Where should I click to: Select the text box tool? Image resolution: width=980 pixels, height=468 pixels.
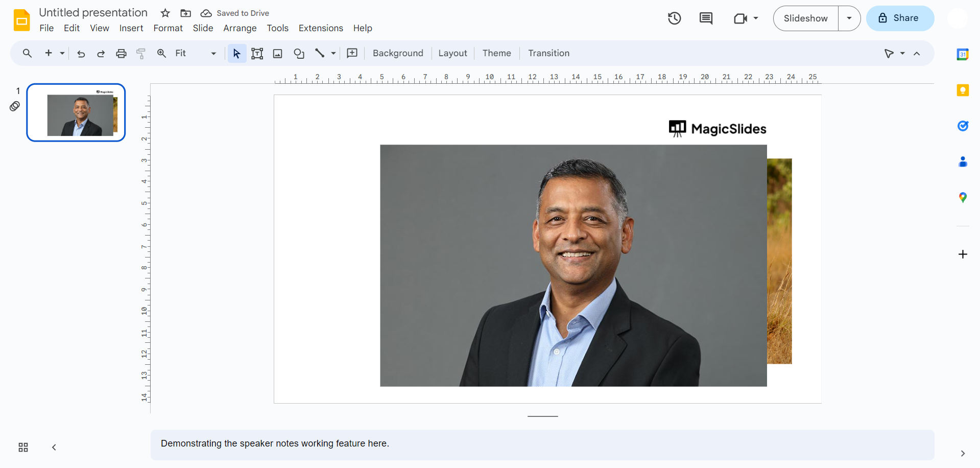pos(257,54)
